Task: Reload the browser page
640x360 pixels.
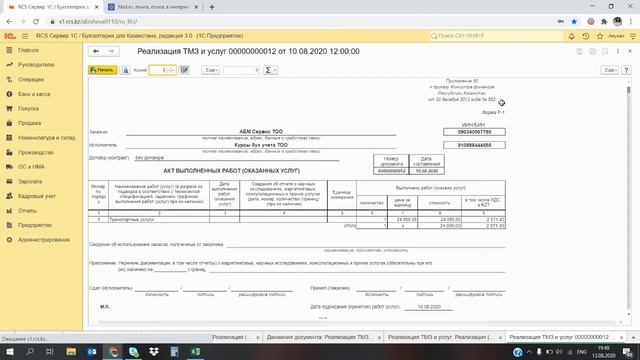Action: [x=36, y=21]
